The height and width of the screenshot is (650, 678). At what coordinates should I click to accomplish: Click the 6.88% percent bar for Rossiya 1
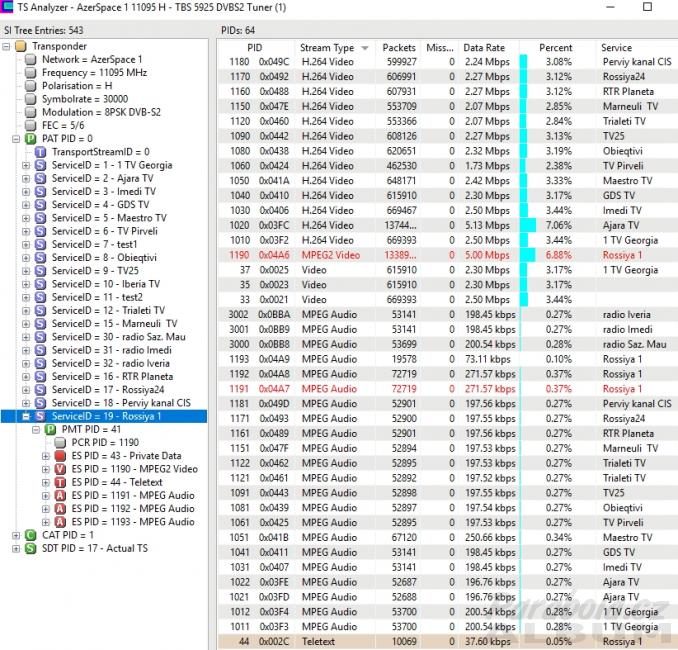(528, 255)
